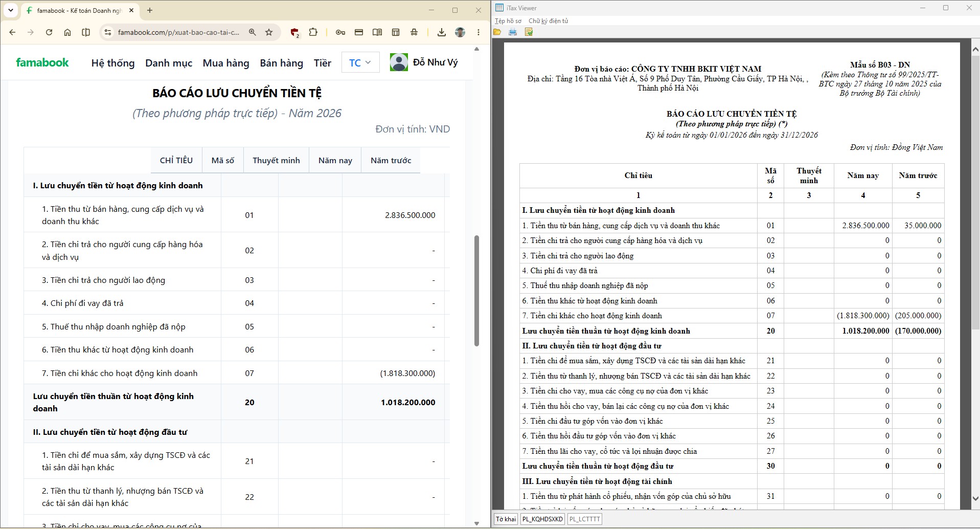This screenshot has width=980, height=529.
Task: Open the Danh mục menu
Action: 169,63
